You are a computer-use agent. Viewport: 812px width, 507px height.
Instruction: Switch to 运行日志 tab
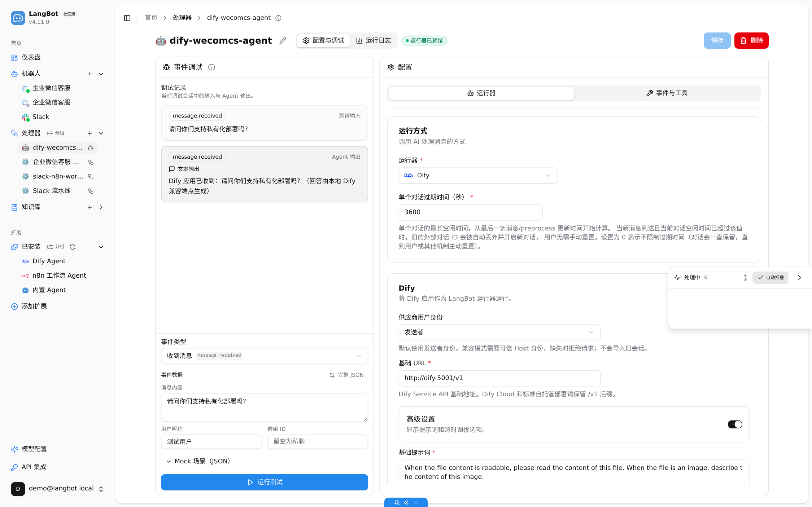coord(373,40)
